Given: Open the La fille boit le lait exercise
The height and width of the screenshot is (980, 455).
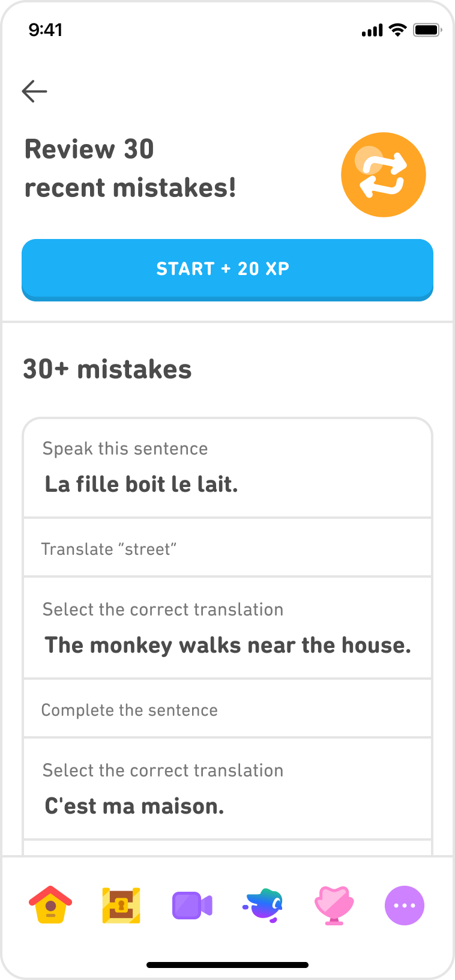Looking at the screenshot, I should point(227,467).
